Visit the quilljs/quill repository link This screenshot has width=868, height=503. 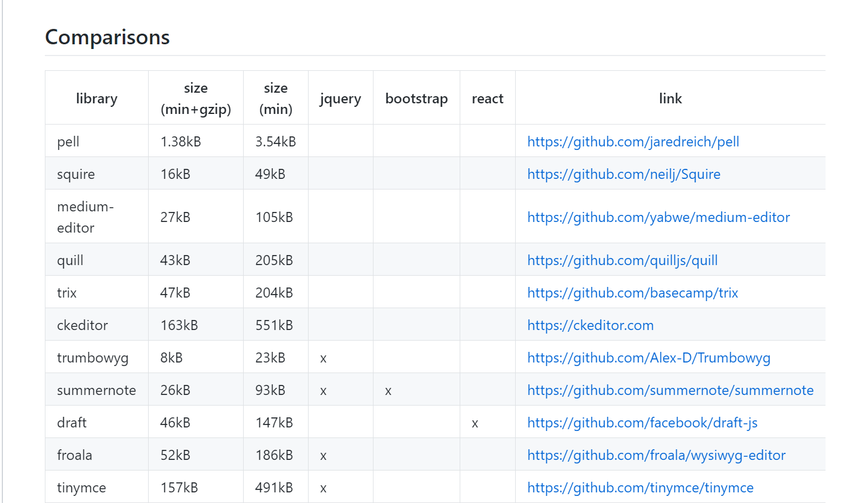623,260
